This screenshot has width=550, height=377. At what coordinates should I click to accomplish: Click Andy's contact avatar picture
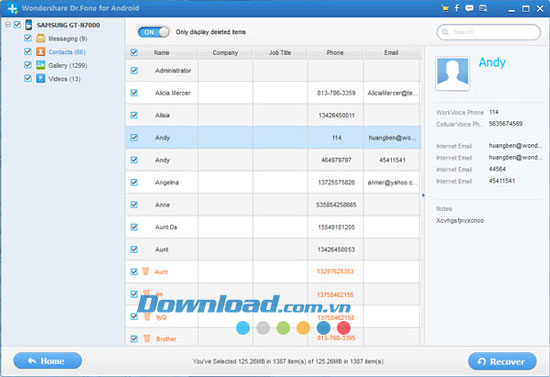coord(452,74)
